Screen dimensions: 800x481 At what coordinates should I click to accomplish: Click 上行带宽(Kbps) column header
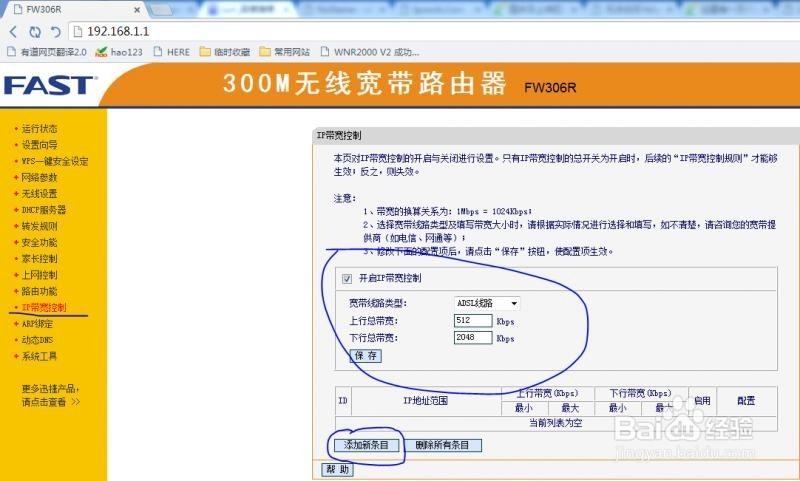(x=547, y=393)
